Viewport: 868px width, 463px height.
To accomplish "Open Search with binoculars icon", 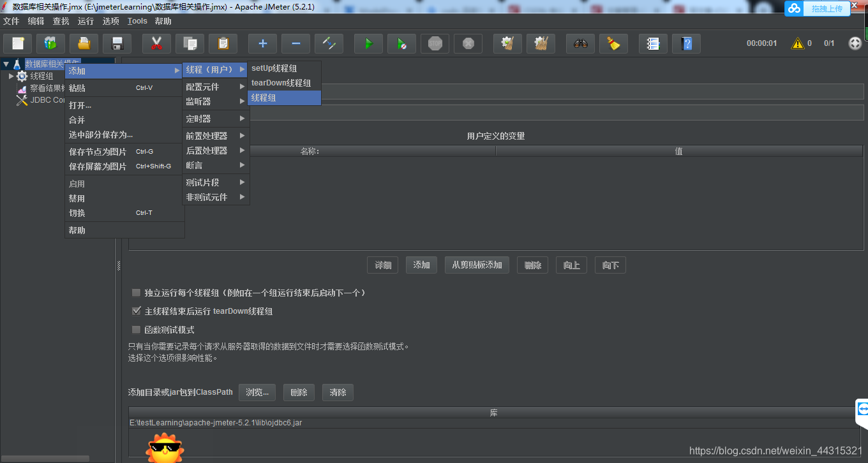I will point(581,43).
